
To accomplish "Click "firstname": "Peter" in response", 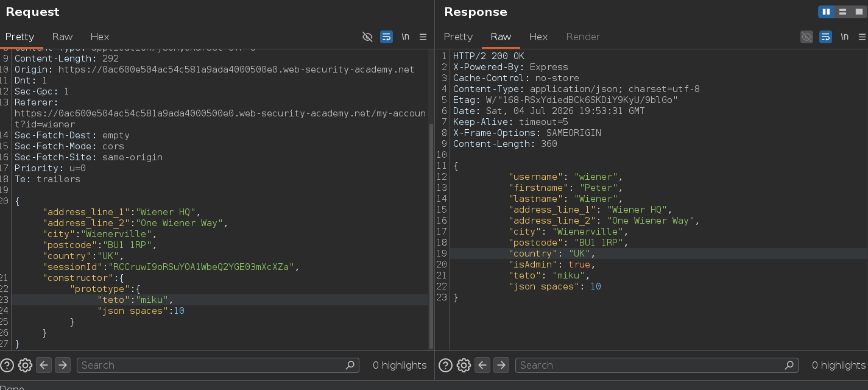I will tap(565, 188).
